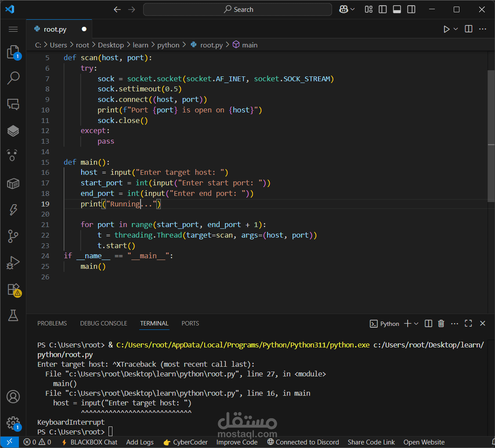
Task: Click unsaved dot on root.py tab
Action: tap(84, 29)
